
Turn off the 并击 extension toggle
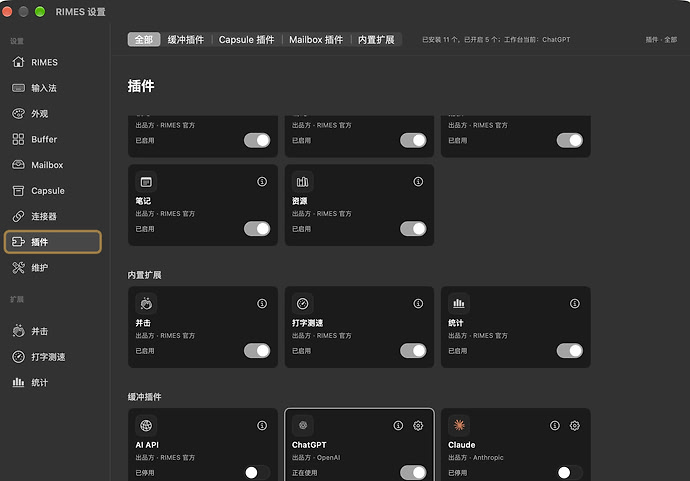coord(257,351)
